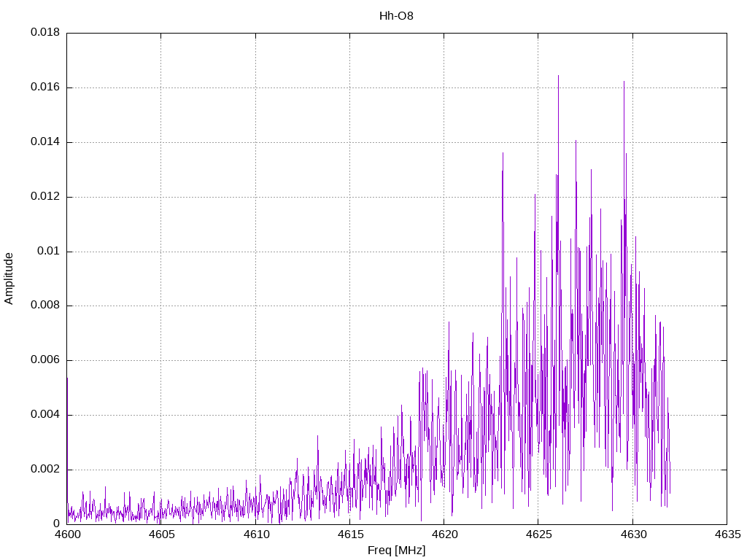747x560 pixels.
Task: Click the 4610 x-axis tick label
Action: [x=255, y=534]
